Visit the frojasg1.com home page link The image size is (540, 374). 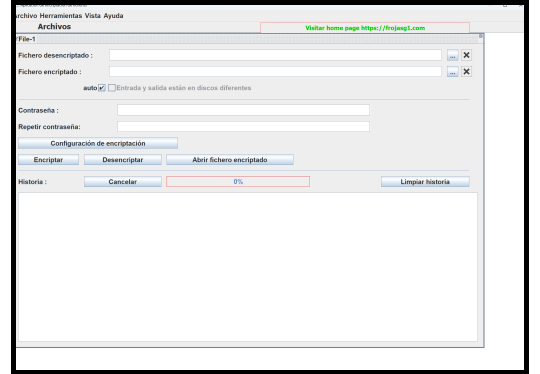click(x=365, y=28)
